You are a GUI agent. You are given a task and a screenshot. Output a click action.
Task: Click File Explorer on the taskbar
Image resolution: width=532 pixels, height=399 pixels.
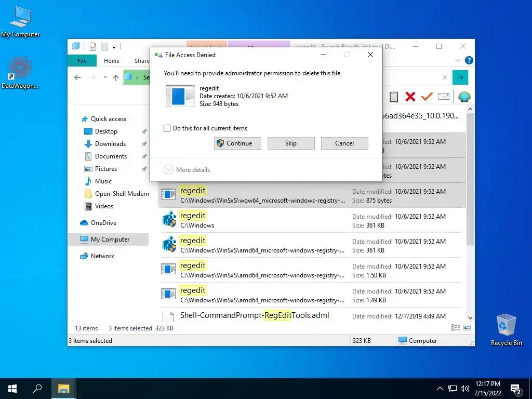(x=63, y=389)
